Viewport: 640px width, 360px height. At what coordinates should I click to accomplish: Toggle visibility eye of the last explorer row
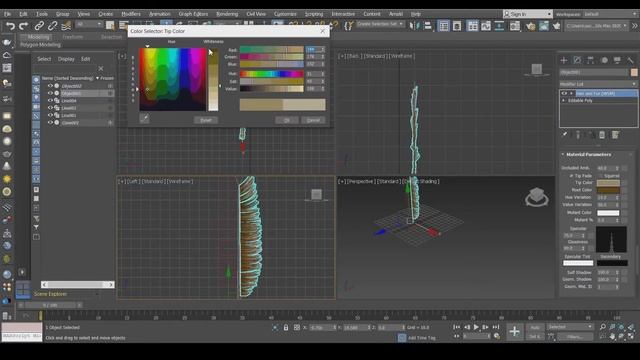[x=50, y=122]
